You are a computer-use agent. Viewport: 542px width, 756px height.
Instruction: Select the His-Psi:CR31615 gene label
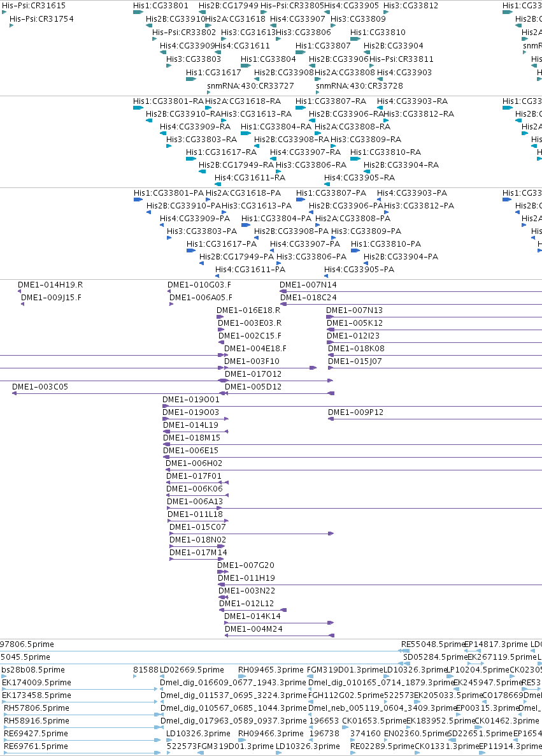pyautogui.click(x=34, y=6)
